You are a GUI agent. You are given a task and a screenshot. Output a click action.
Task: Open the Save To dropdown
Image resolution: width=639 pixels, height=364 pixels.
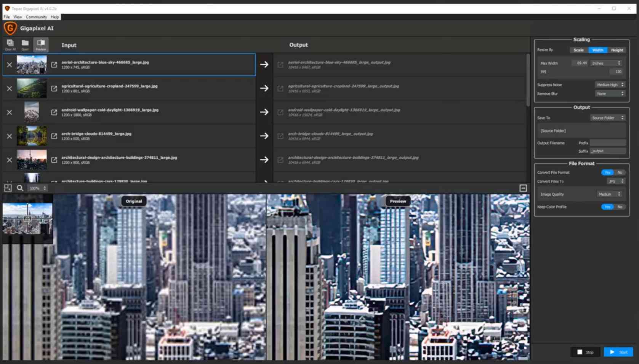coord(608,118)
